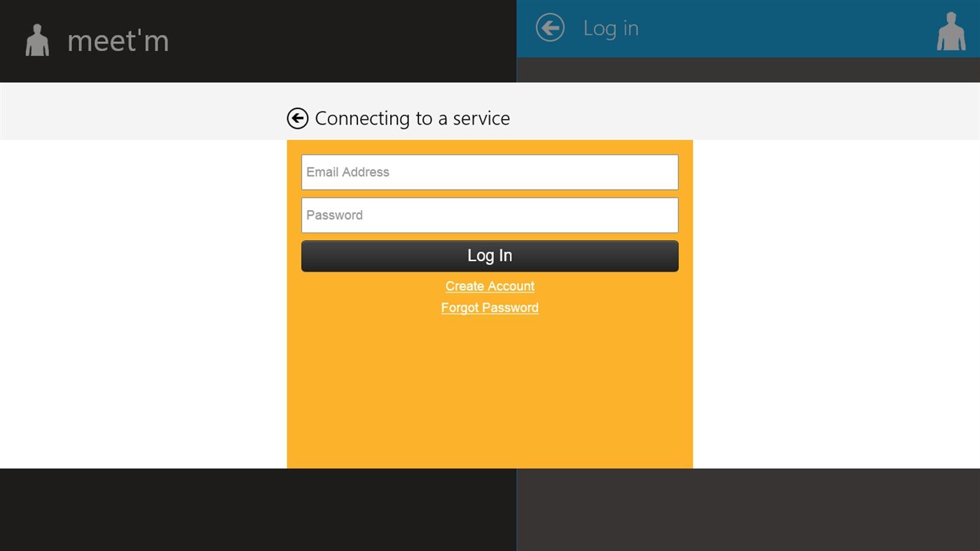Go back using the blue header arrow
980x551 pixels.
[550, 28]
